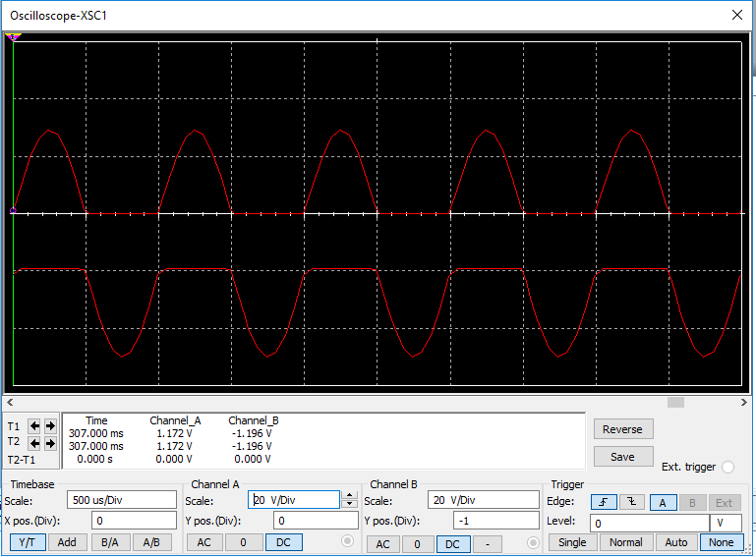Move T2 cursor right with arrow

[50, 443]
